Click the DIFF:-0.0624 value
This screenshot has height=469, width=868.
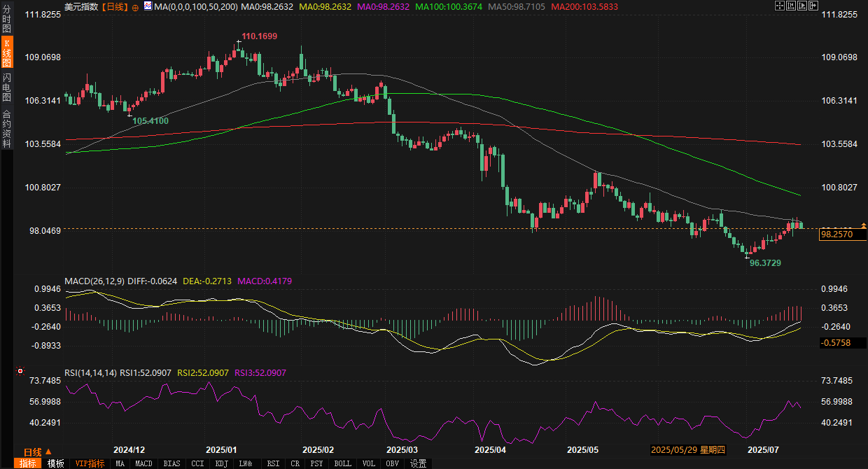153,281
